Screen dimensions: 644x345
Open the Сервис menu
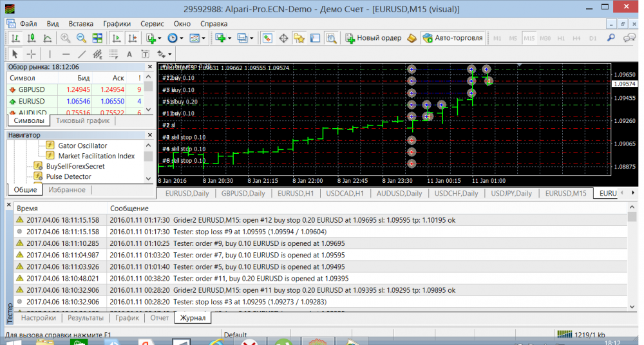pyautogui.click(x=152, y=23)
